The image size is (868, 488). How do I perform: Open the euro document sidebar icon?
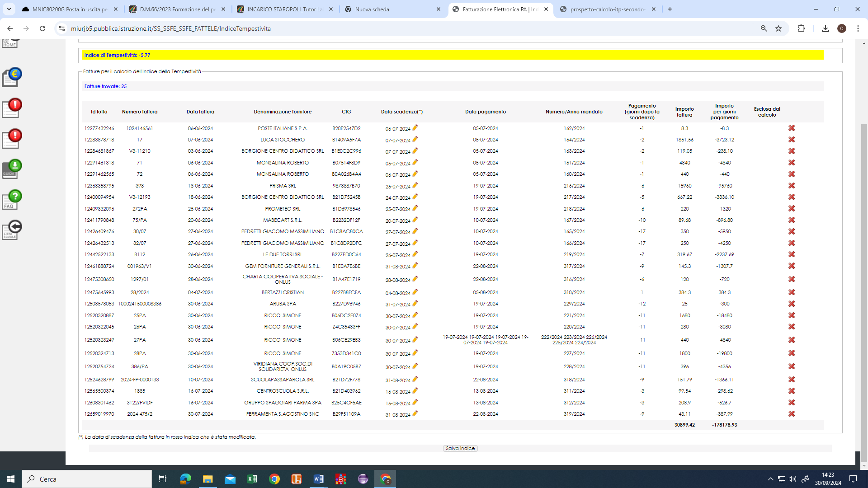coord(12,77)
